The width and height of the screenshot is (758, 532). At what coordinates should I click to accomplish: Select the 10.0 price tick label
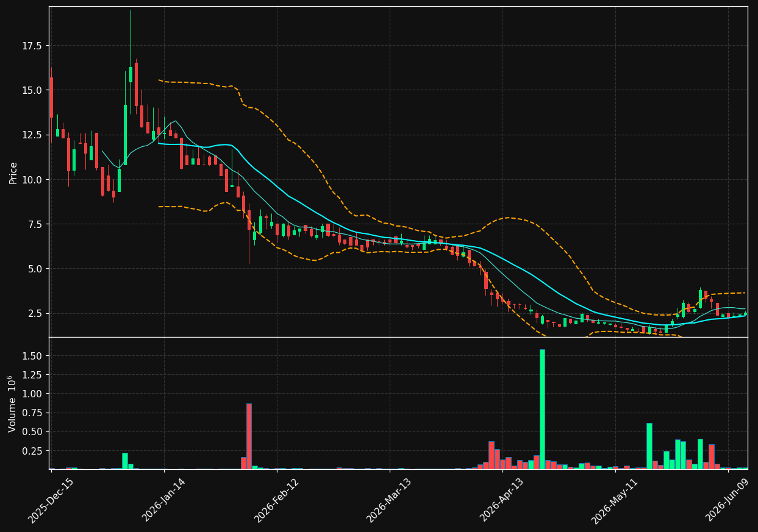tap(31, 179)
